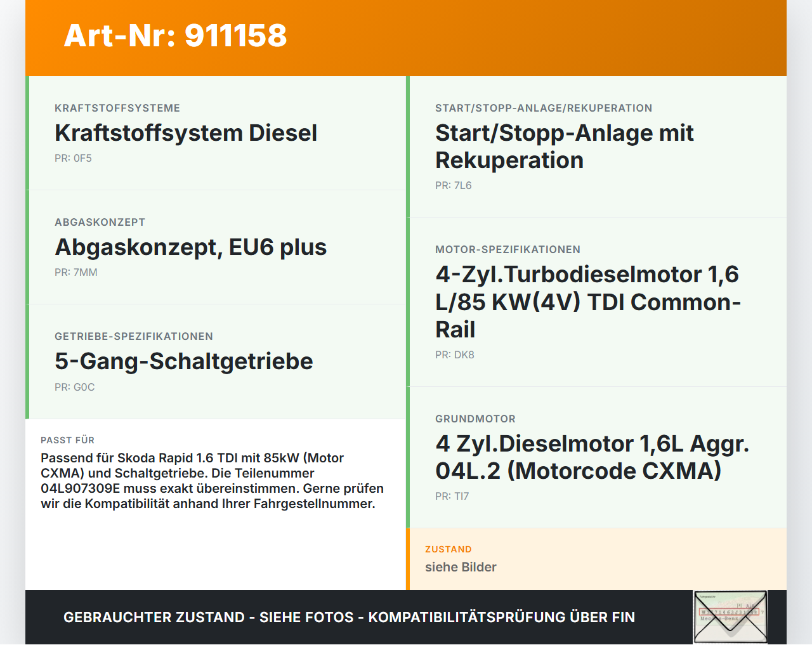Click the PR: G0C code
Screen dimensions: 812x645
75,387
